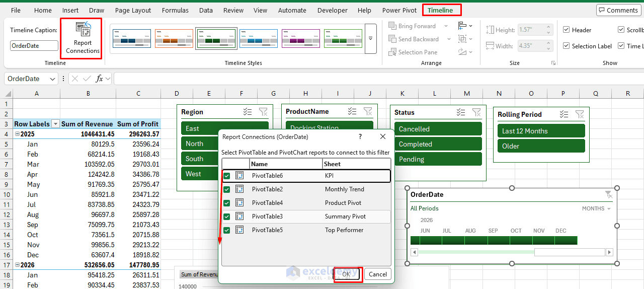Switch to the Insert tab
This screenshot has height=289, width=644.
(x=70, y=10)
